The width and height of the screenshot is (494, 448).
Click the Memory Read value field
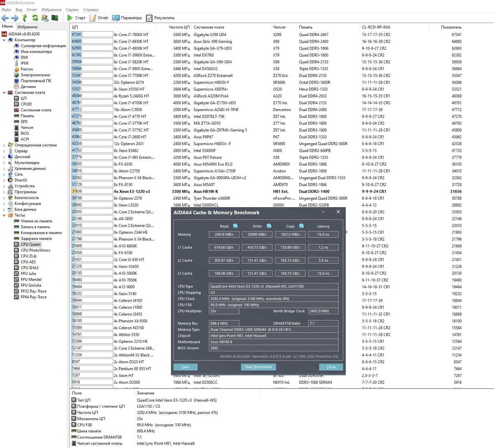(x=224, y=234)
